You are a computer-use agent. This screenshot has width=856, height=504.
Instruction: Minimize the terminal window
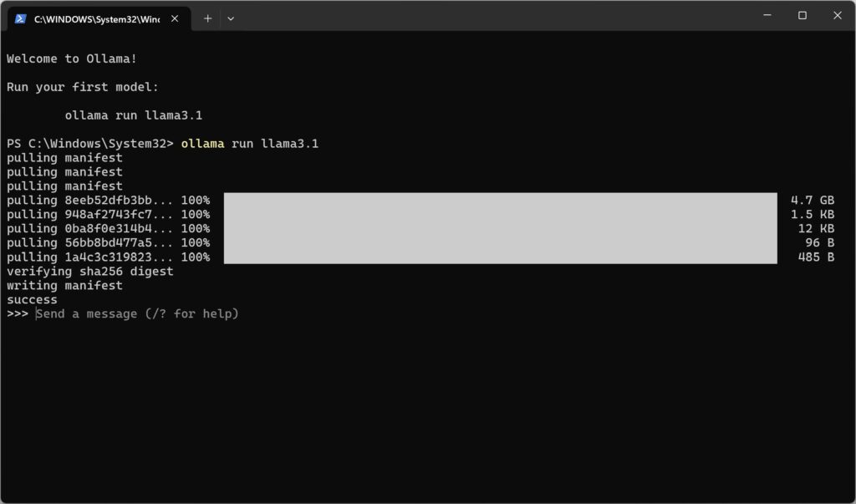(767, 15)
